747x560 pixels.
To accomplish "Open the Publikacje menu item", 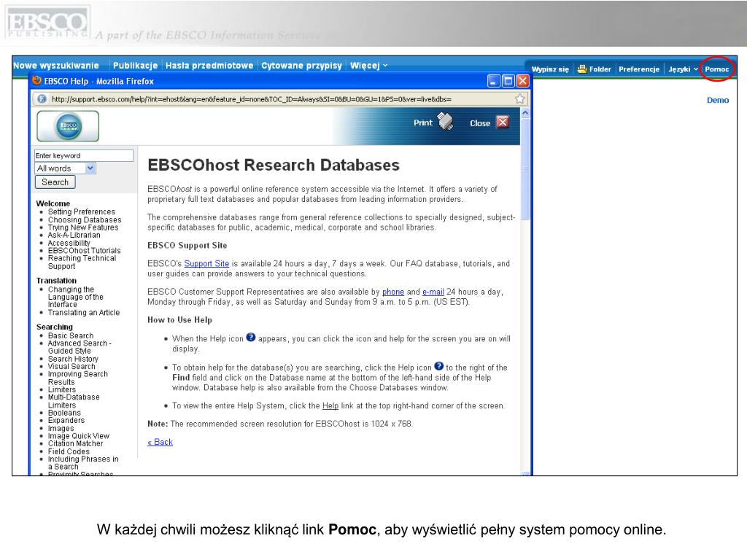I will pyautogui.click(x=135, y=66).
